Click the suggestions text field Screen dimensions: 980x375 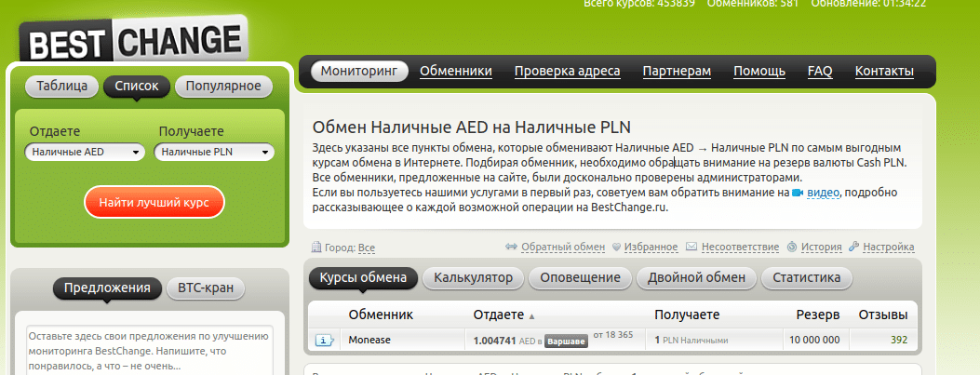tap(149, 350)
